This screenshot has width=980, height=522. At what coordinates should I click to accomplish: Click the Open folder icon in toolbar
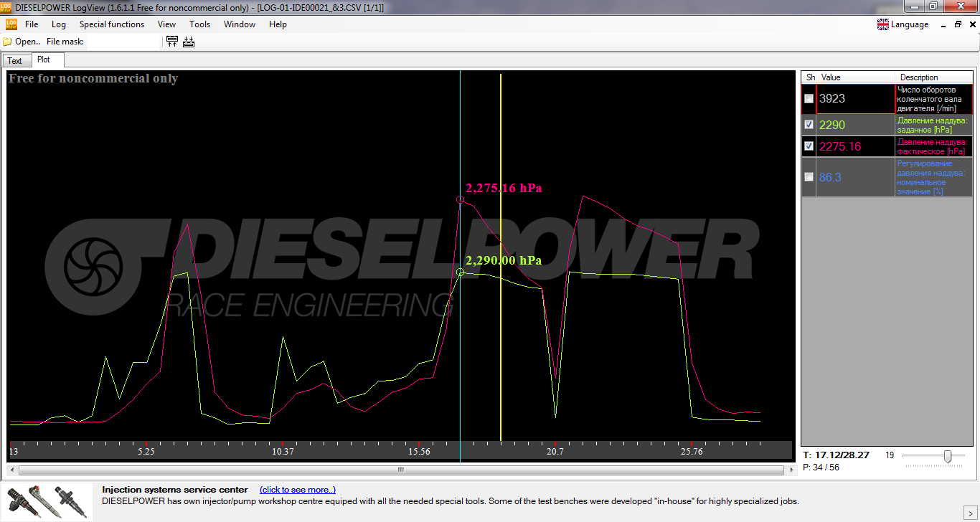click(x=7, y=42)
